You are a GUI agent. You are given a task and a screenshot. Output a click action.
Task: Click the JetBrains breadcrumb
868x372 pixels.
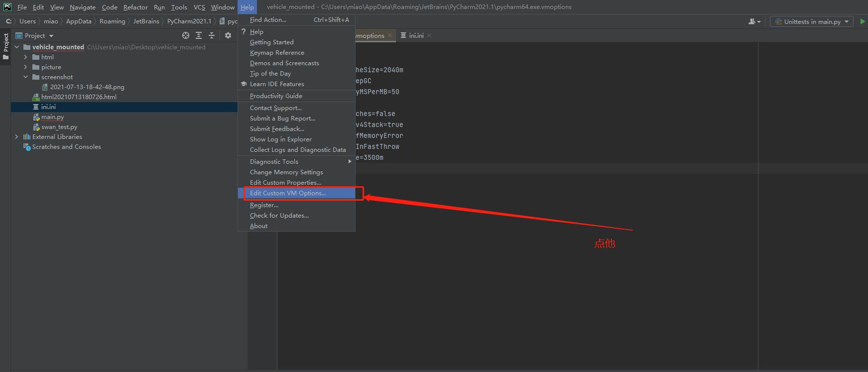pos(146,21)
